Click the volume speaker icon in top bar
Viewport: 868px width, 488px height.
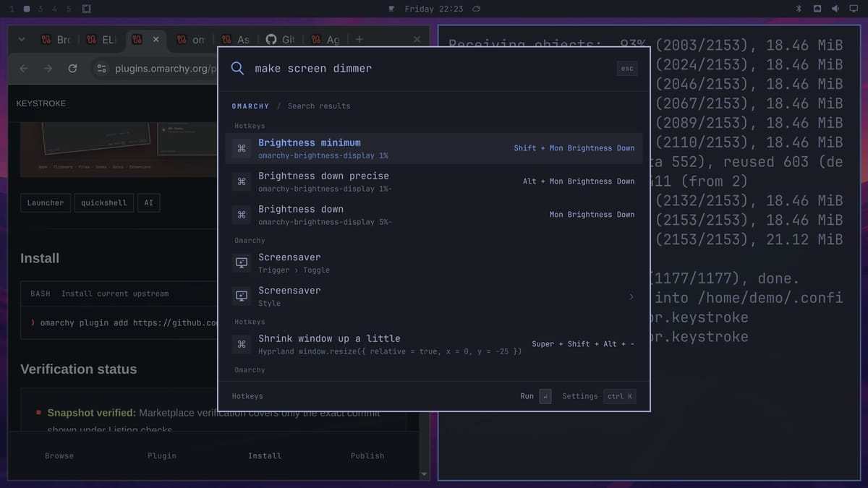tap(835, 9)
